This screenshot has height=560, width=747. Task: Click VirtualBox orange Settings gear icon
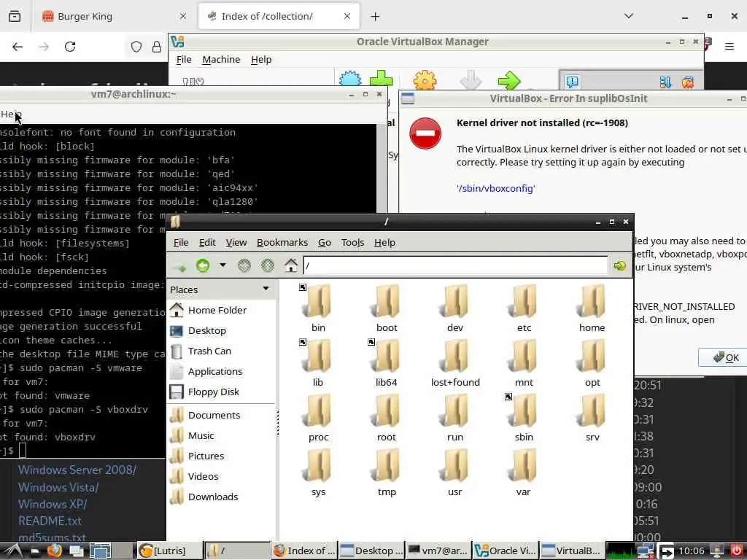tap(425, 79)
